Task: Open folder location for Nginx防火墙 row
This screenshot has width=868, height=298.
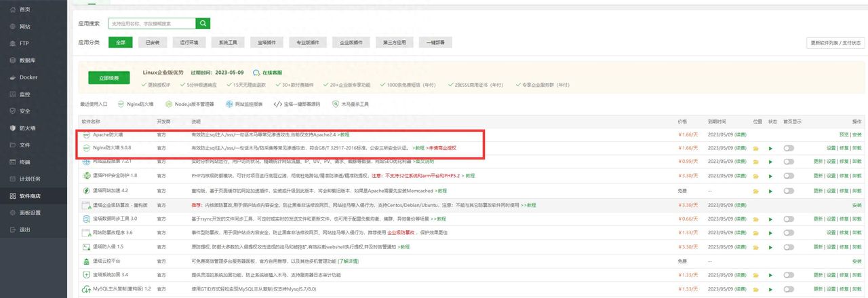Action: 756,147
